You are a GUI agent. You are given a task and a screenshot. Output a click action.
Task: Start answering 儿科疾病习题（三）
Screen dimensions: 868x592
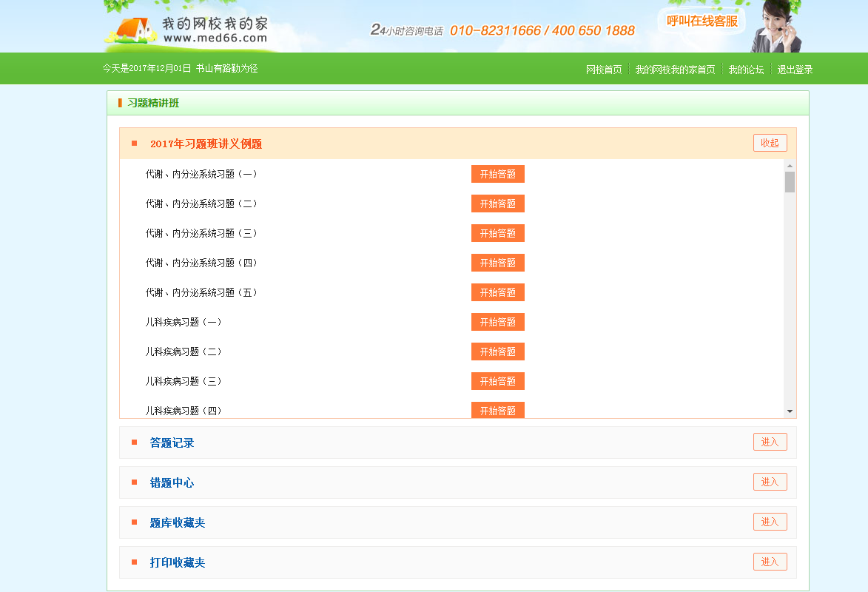click(497, 381)
